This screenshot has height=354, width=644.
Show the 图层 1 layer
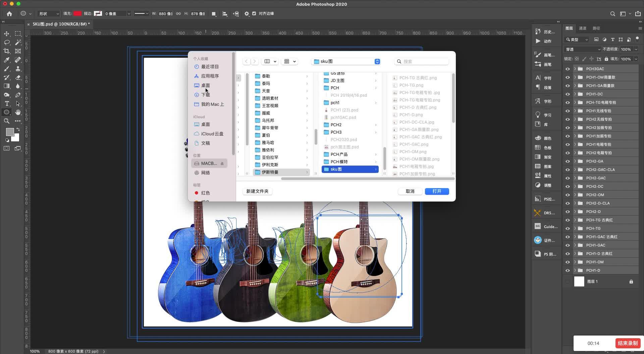[x=568, y=281]
